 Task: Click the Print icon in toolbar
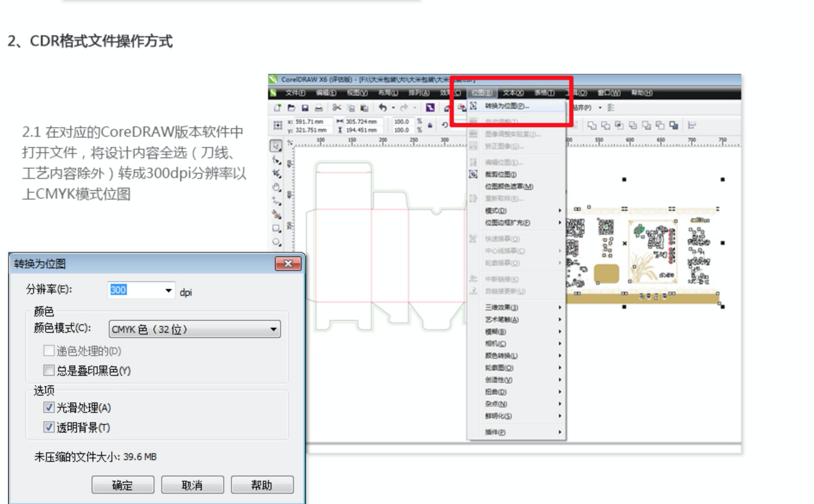point(318,108)
